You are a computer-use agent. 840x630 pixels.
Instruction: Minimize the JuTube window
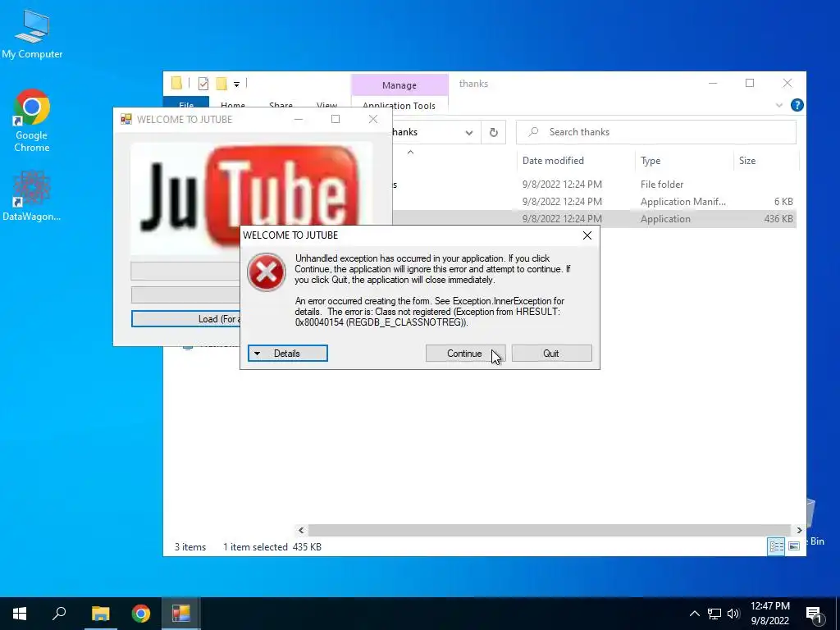(x=299, y=119)
